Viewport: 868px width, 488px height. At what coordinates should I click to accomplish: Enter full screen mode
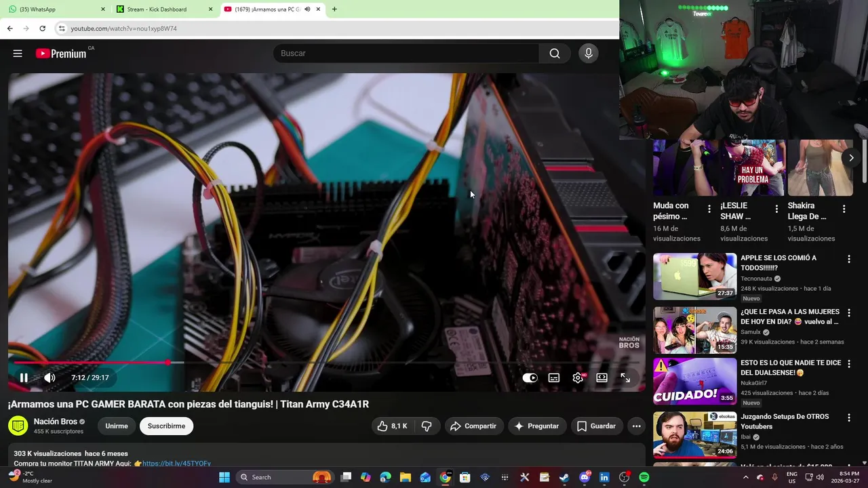click(x=625, y=378)
